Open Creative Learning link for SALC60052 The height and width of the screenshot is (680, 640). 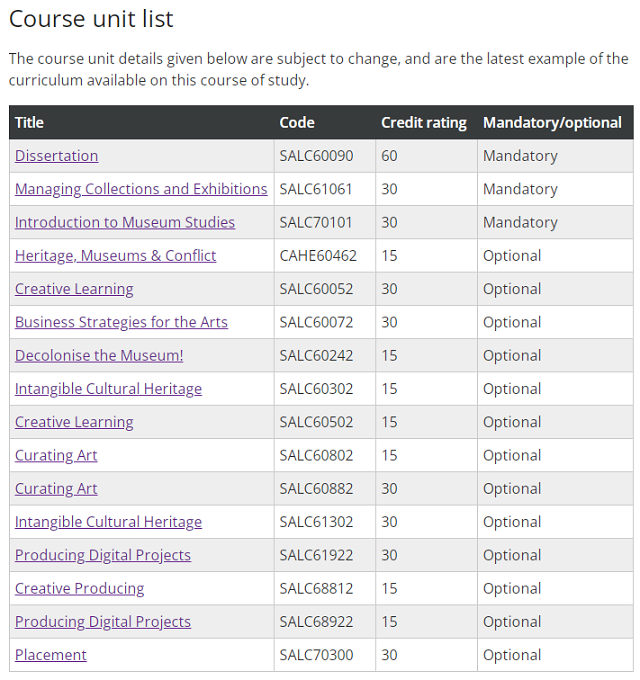pos(74,289)
